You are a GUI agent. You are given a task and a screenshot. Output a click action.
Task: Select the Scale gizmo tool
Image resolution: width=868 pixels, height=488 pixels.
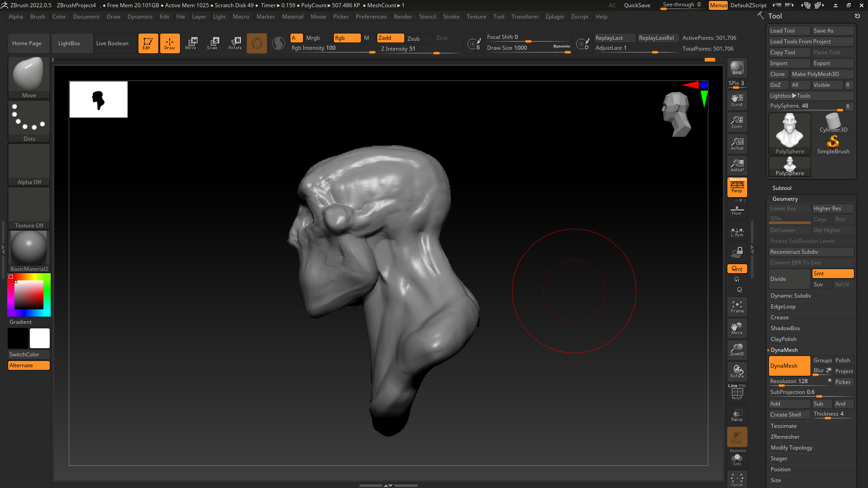pos(213,43)
